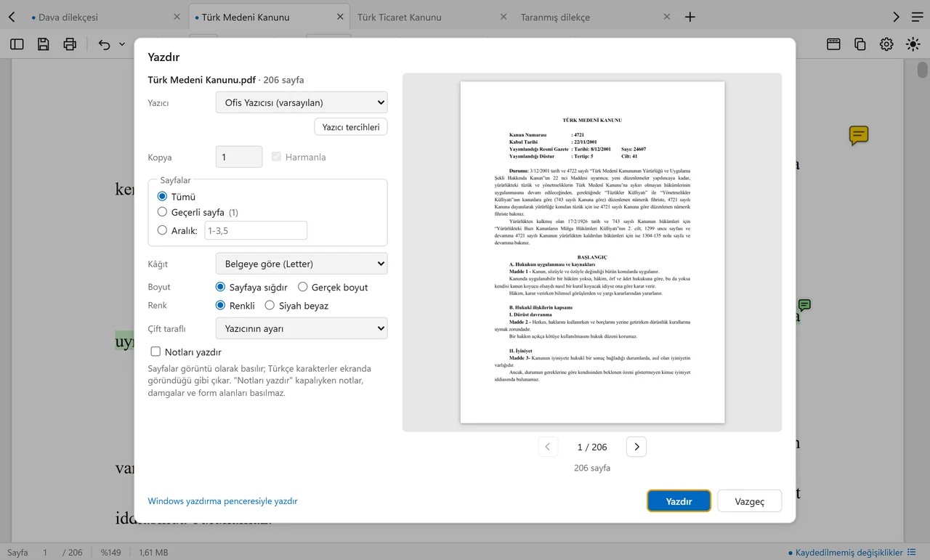
Task: Click the yellow comment note icon
Action: [x=859, y=135]
